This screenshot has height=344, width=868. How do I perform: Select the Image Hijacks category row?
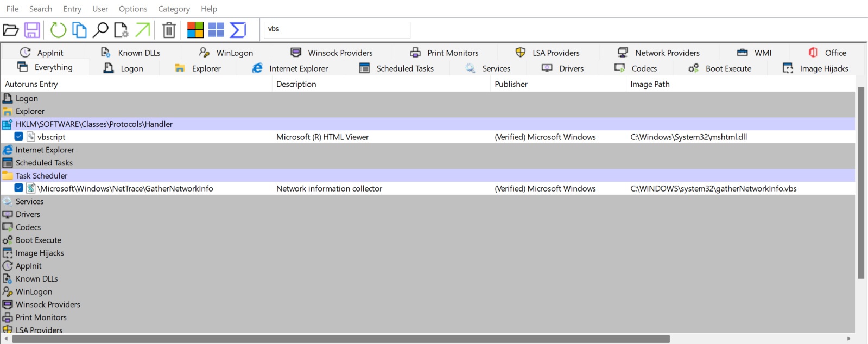click(428, 253)
